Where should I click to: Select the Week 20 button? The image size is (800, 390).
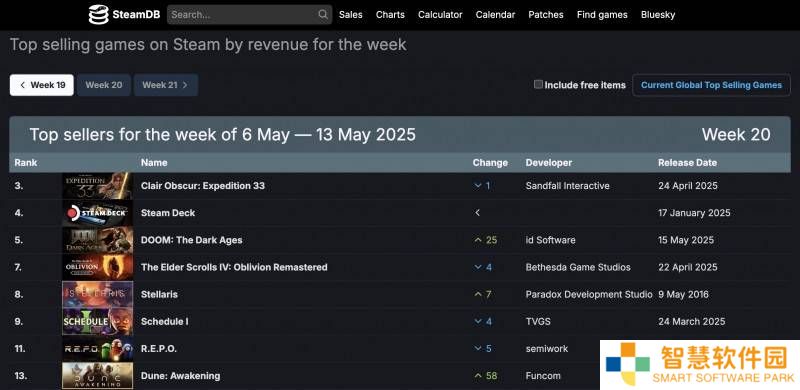point(104,85)
